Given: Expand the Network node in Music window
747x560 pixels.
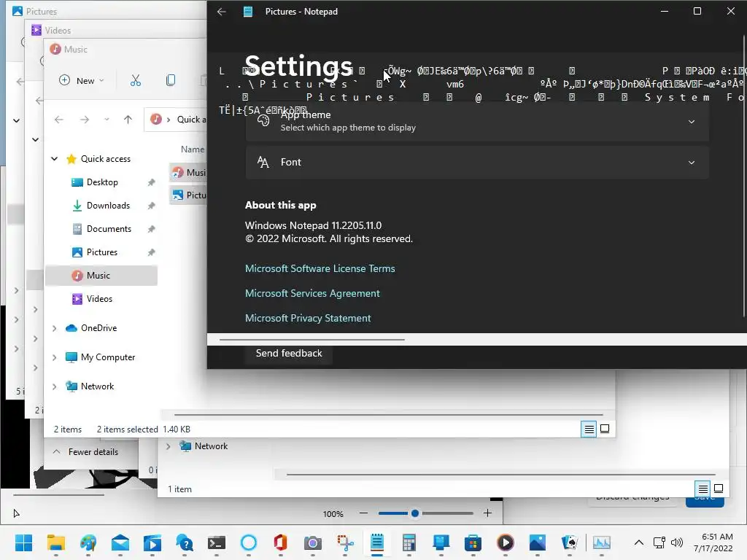Looking at the screenshot, I should pos(54,386).
